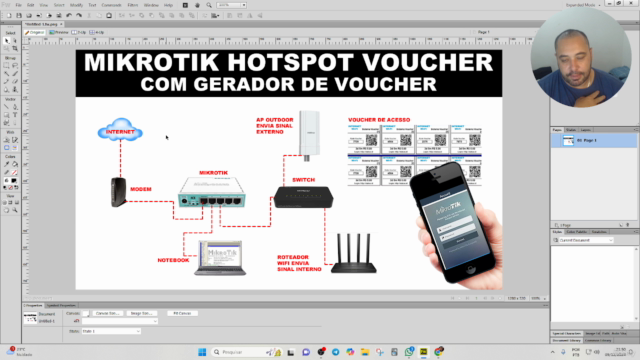Select the Line tool
The width and height of the screenshot is (640, 360).
pos(7,107)
